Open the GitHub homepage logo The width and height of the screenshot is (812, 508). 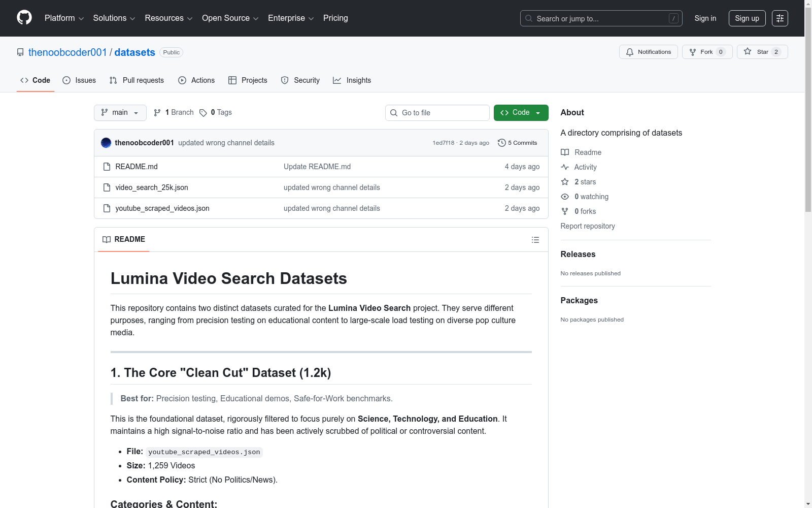pos(24,18)
